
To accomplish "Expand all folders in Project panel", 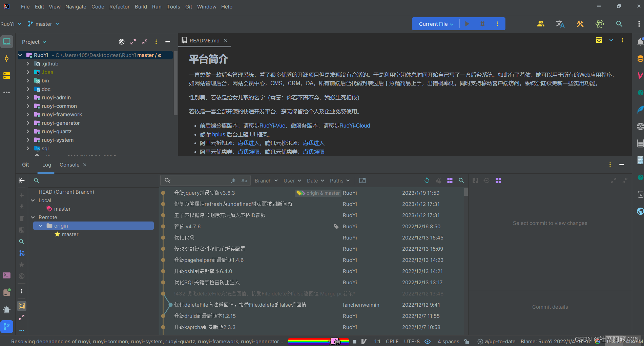I will pos(133,42).
